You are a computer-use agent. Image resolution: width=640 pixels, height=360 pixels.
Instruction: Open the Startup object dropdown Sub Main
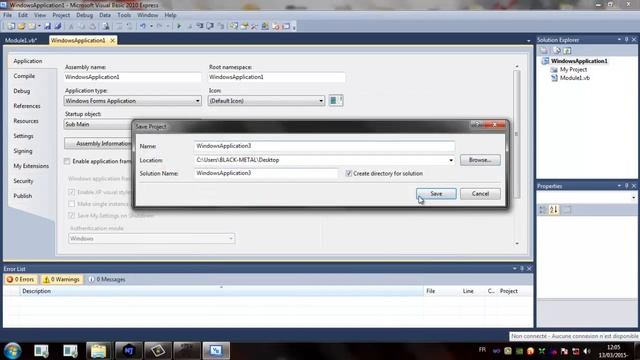(98, 124)
